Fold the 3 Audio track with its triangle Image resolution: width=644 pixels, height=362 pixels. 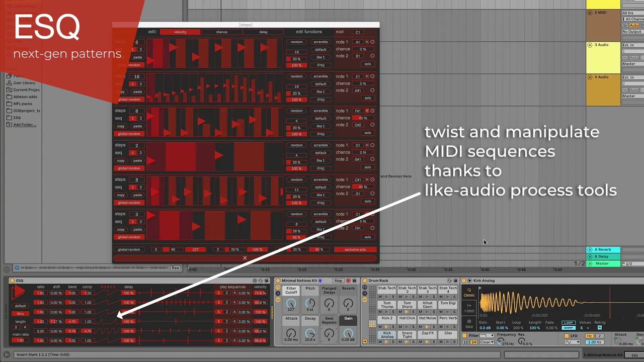[590, 45]
